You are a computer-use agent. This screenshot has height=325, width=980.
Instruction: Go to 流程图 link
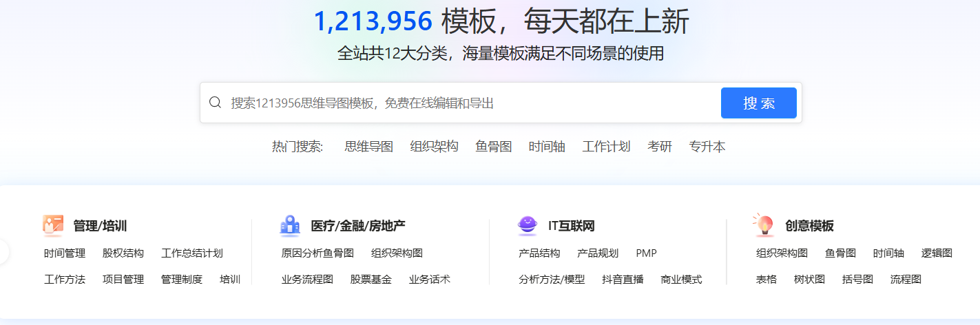[906, 280]
